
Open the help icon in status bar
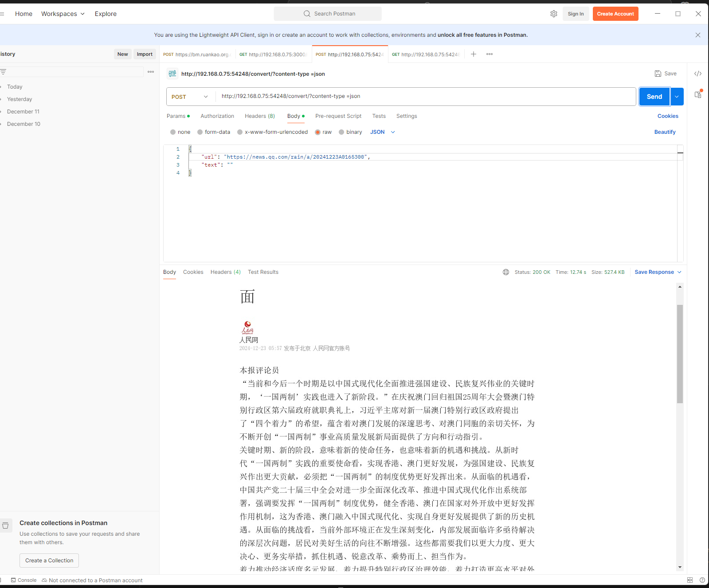point(702,580)
